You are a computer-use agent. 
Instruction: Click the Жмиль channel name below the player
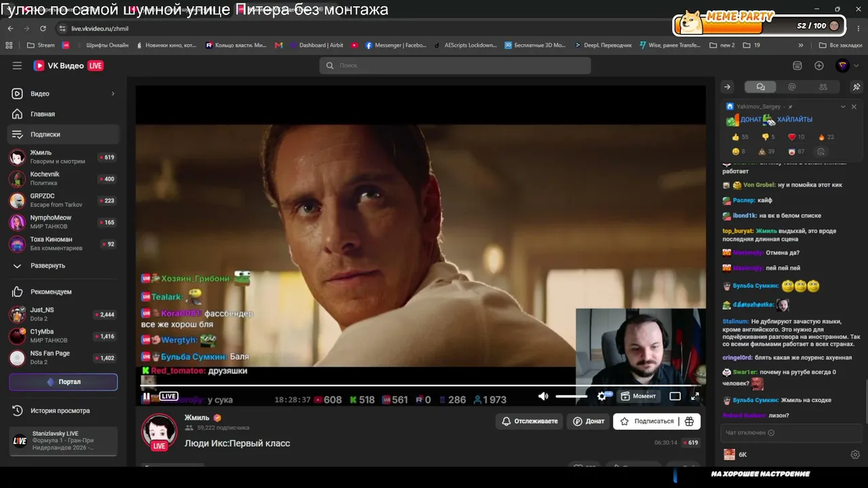click(197, 418)
